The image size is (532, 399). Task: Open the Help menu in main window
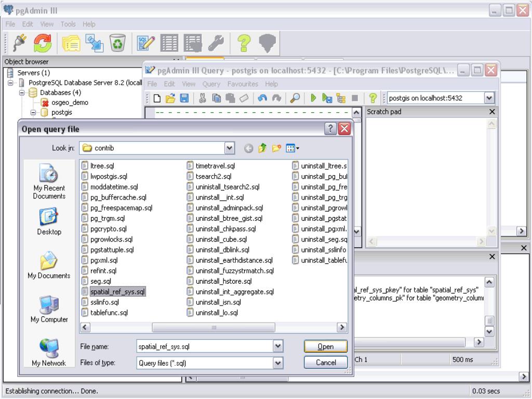point(89,24)
